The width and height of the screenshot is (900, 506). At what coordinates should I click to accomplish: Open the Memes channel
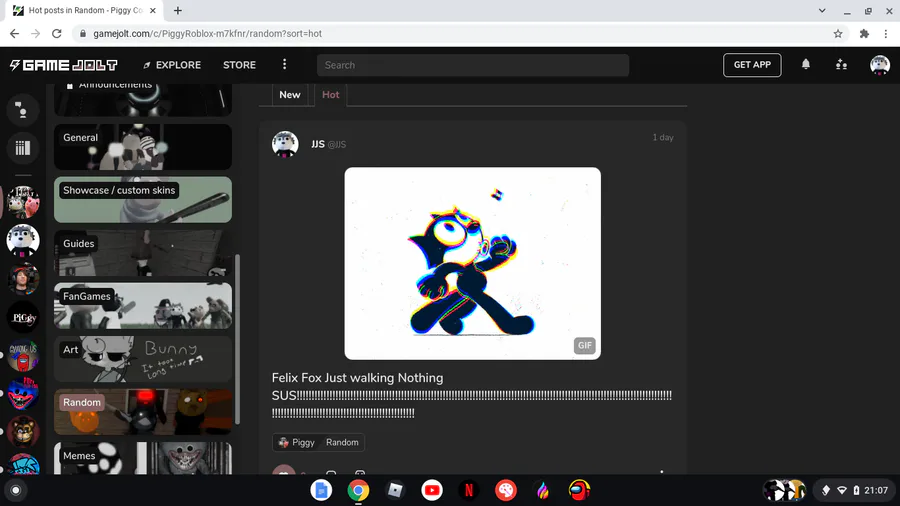[x=143, y=458]
